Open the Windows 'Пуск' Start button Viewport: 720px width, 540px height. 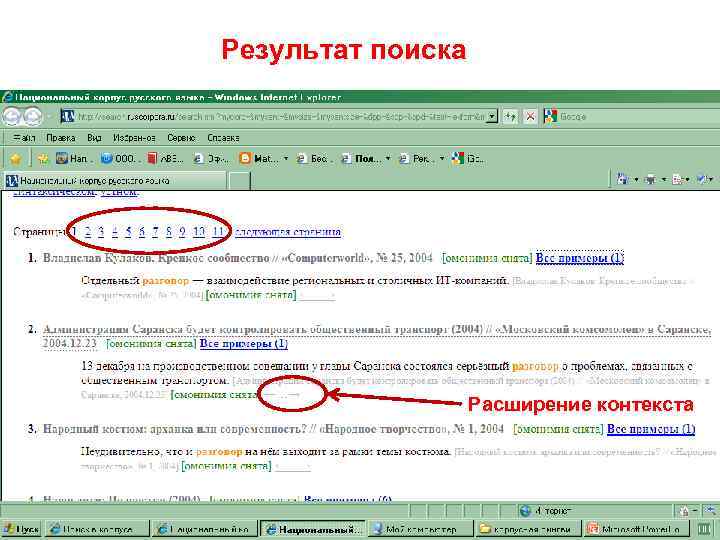pos(21,529)
